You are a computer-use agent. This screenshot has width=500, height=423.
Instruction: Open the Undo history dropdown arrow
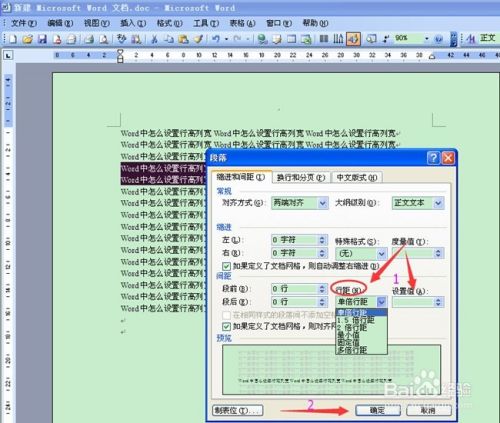[226, 39]
